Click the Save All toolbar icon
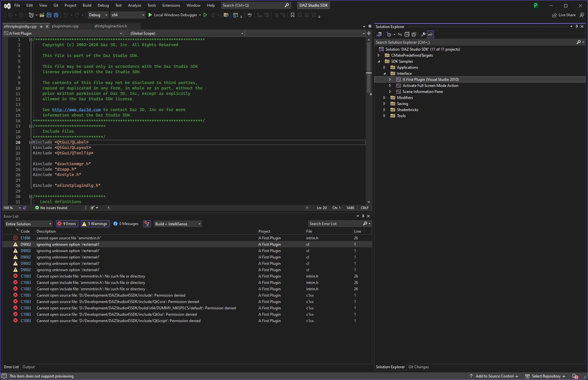 (x=56, y=15)
